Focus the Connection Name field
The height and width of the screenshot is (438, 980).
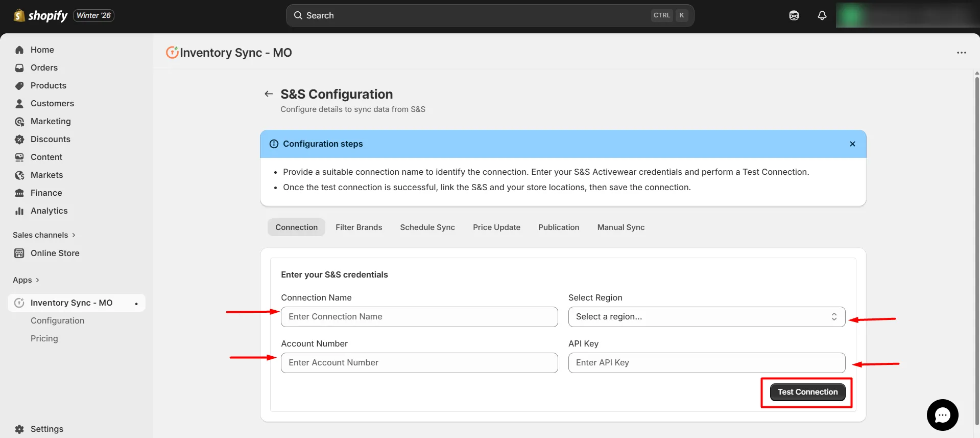(x=419, y=317)
